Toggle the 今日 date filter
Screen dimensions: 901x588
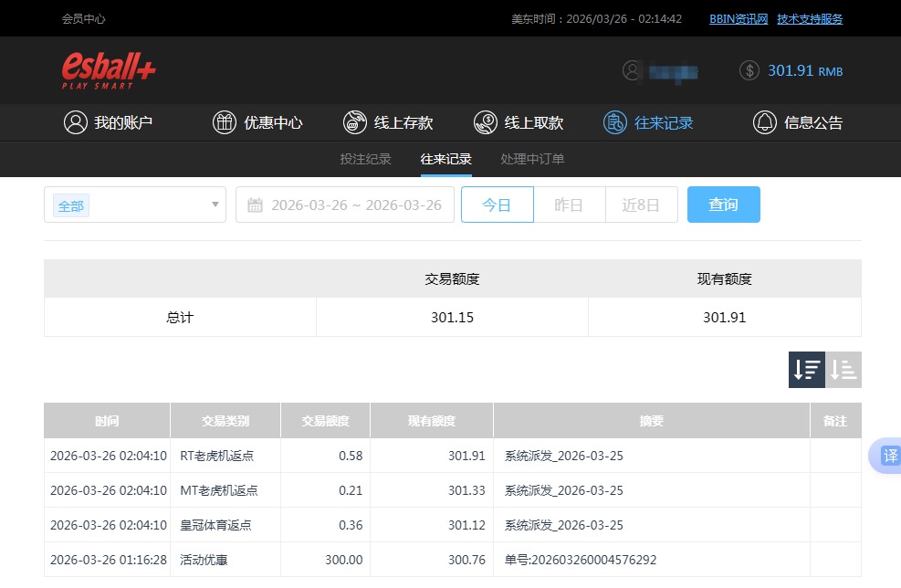tap(497, 205)
